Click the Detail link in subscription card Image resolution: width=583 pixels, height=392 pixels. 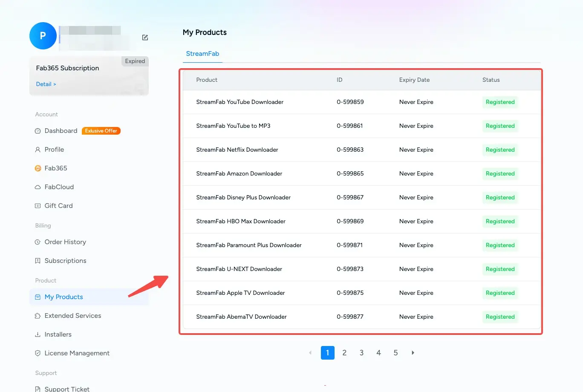pos(46,84)
